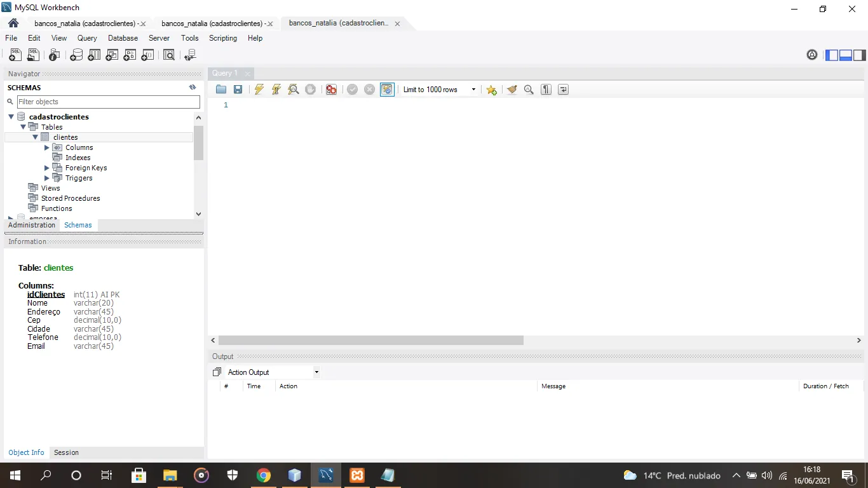The image size is (868, 488).
Task: Open the Reconnect to DBMS icon
Action: [x=189, y=55]
